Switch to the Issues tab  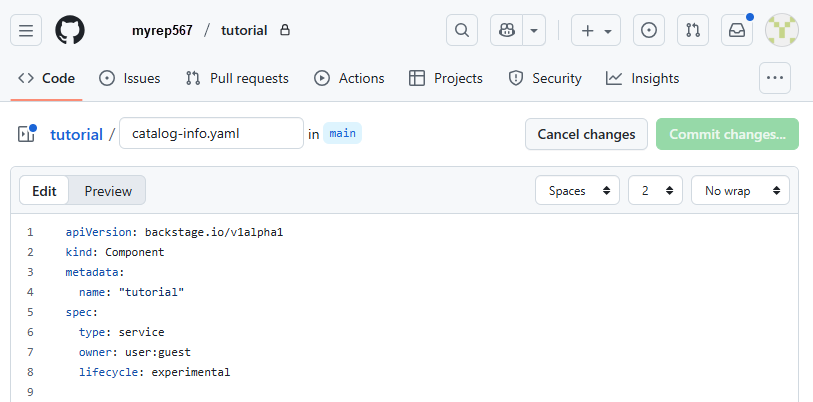(130, 78)
